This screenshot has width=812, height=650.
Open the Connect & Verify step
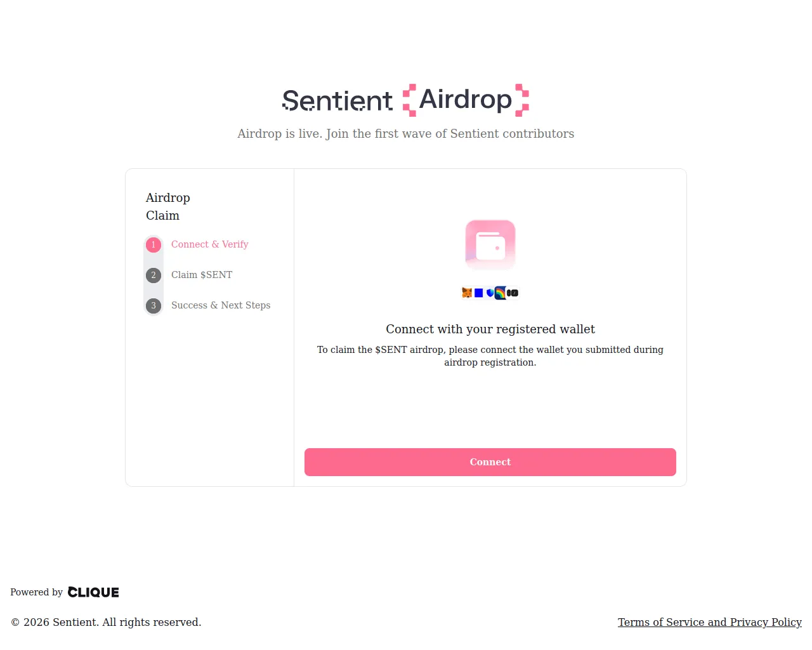[209, 244]
